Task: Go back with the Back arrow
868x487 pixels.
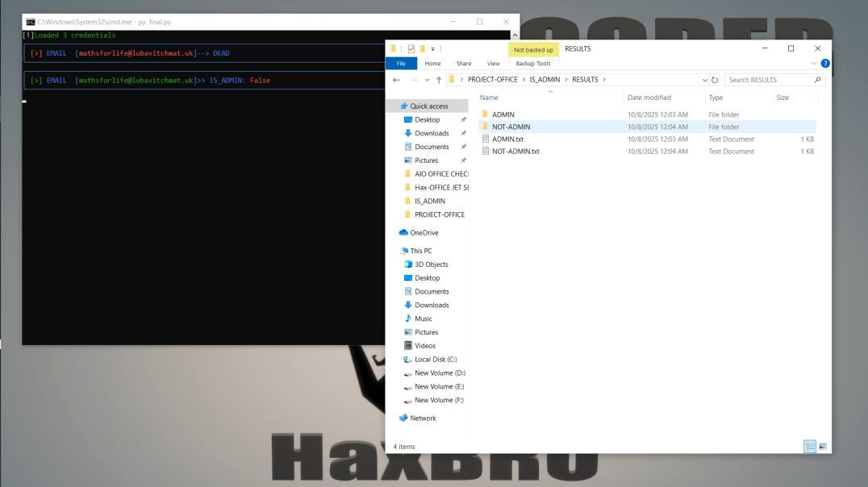Action: [x=396, y=80]
